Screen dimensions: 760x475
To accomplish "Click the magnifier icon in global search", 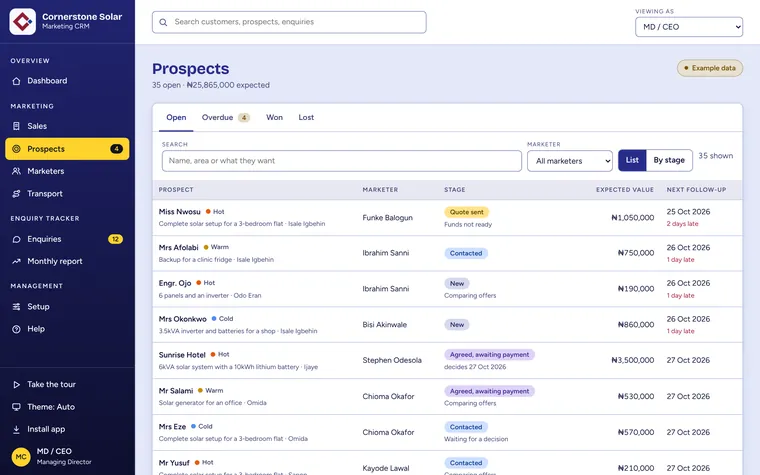I will pyautogui.click(x=163, y=22).
